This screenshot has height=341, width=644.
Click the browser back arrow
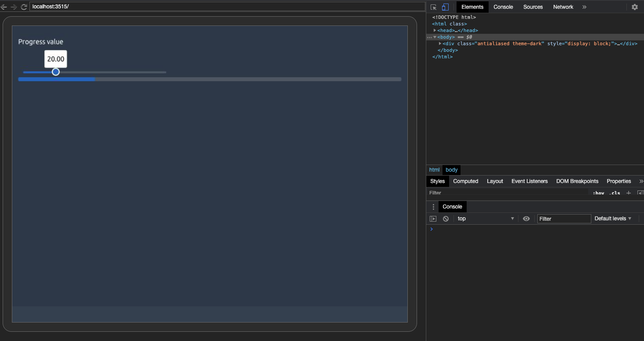click(4, 7)
